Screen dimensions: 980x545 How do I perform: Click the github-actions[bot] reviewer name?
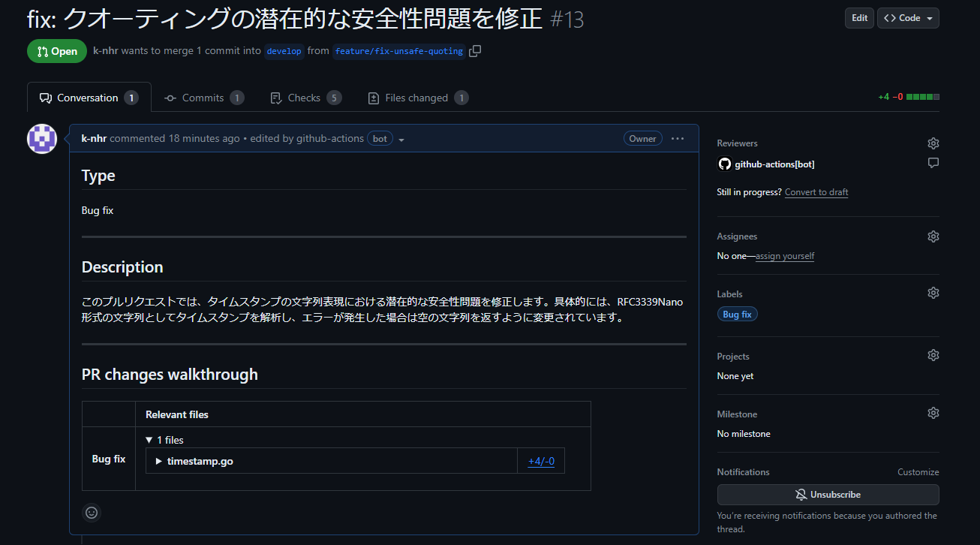pyautogui.click(x=774, y=164)
